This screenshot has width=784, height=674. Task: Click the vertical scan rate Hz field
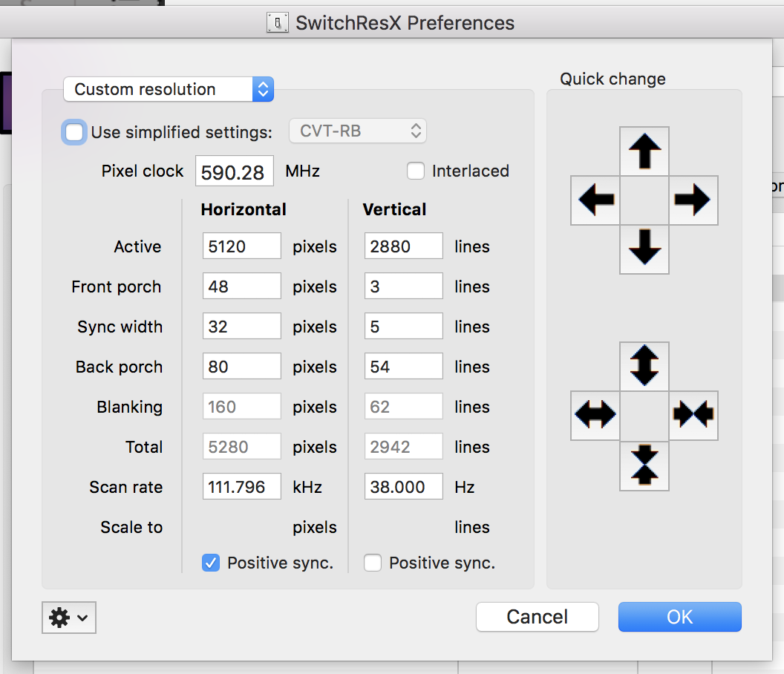[x=403, y=487]
